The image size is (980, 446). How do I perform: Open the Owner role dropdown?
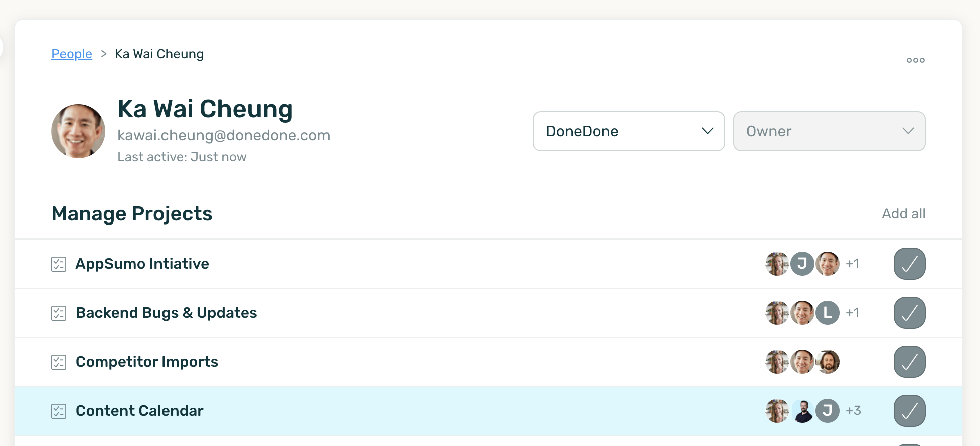pos(830,131)
